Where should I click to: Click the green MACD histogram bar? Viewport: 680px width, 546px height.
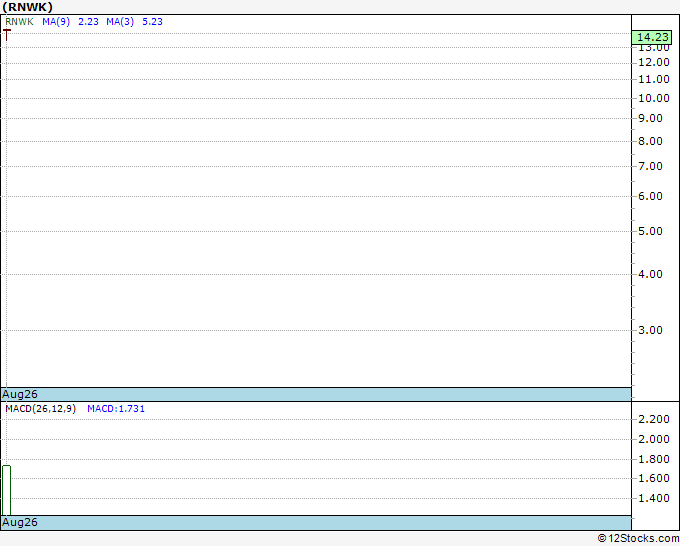point(7,490)
